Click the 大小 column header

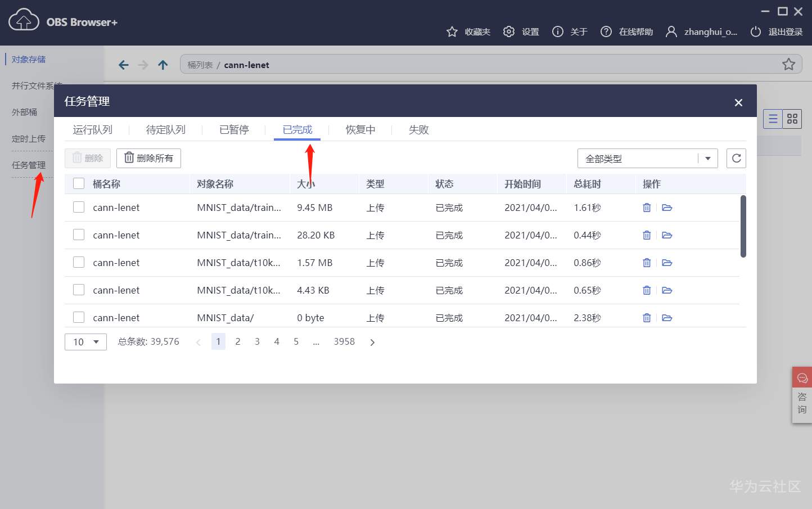(306, 184)
